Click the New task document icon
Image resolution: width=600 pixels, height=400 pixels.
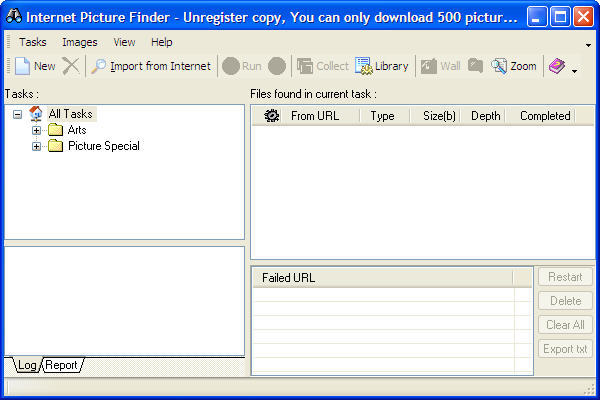click(x=22, y=66)
